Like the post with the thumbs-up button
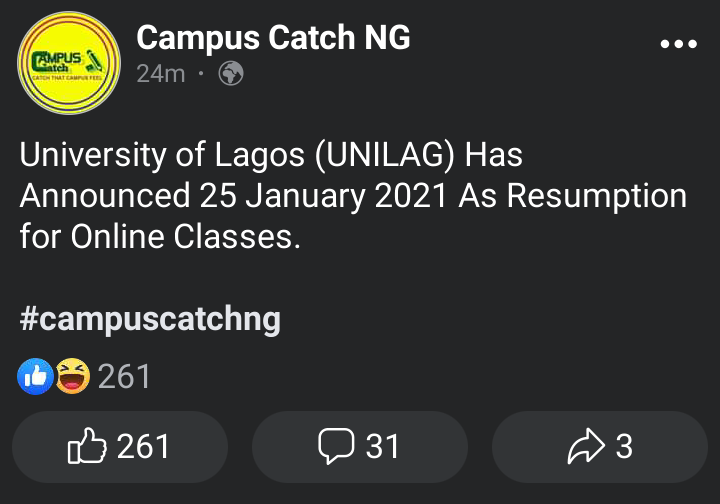The width and height of the screenshot is (720, 504). tap(120, 447)
